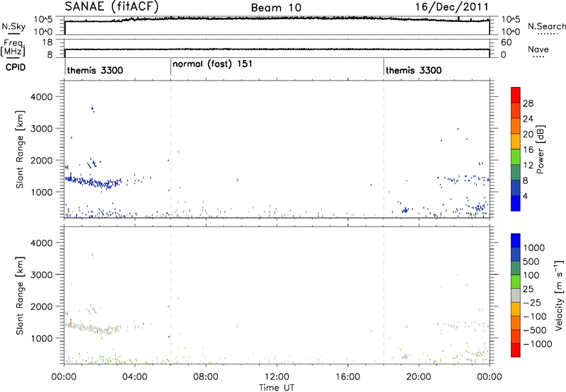This screenshot has height=392, width=566.
Task: Click the CPID boundary marker before normal (fast) 151
Action: tap(171, 67)
